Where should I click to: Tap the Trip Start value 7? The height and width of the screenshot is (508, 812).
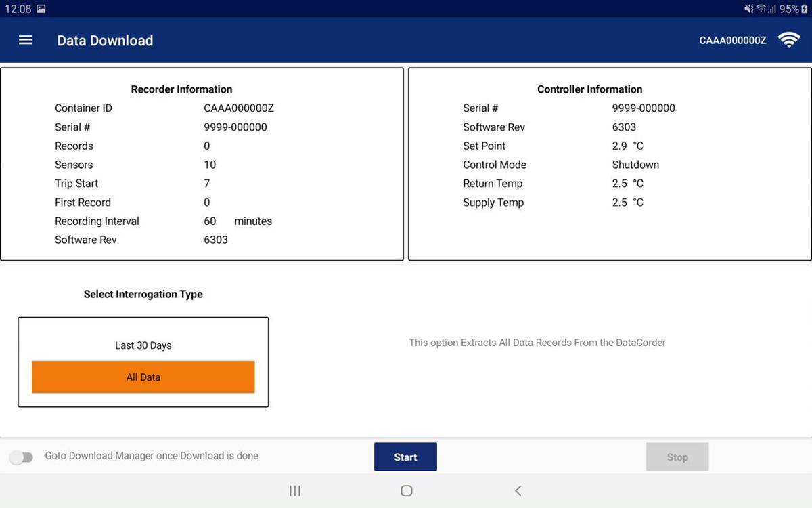207,184
